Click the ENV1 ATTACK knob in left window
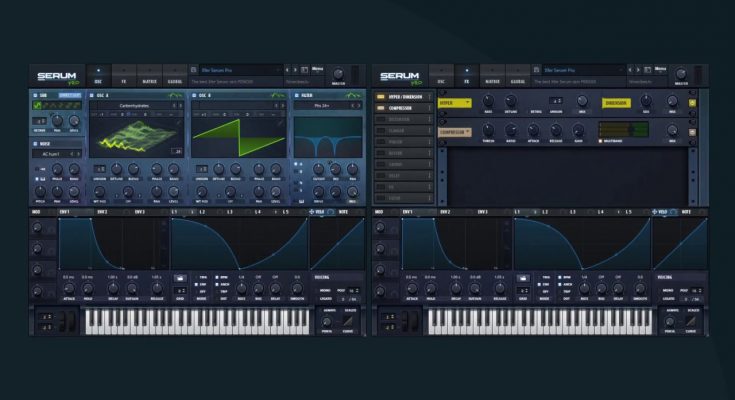 [68, 288]
